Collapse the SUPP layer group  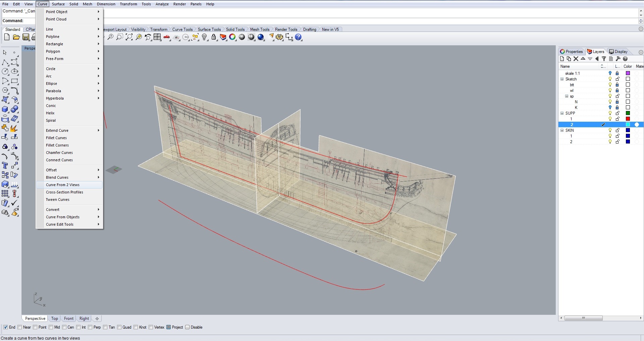click(562, 113)
